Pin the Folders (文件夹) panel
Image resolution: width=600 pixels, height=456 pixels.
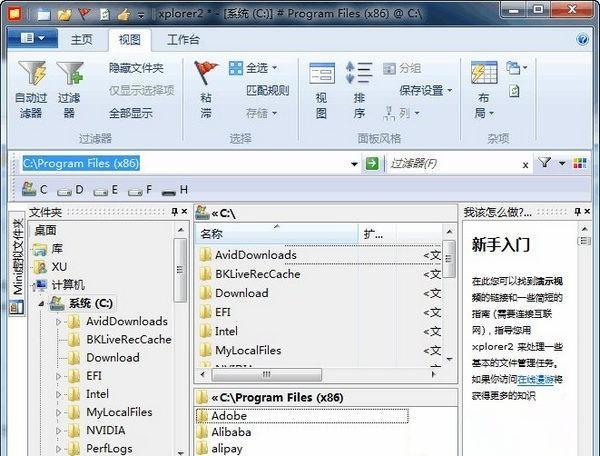click(x=174, y=212)
